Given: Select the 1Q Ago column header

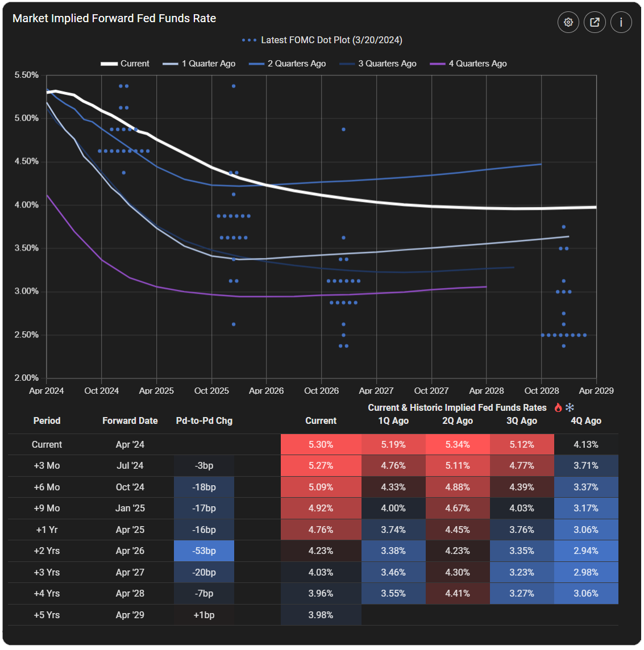Looking at the screenshot, I should click(393, 420).
